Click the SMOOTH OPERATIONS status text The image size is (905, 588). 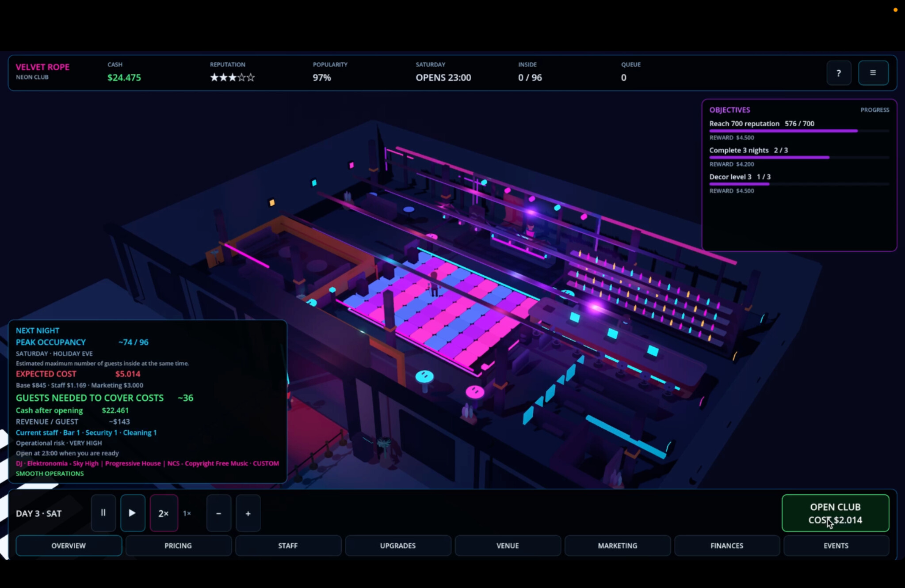click(50, 474)
